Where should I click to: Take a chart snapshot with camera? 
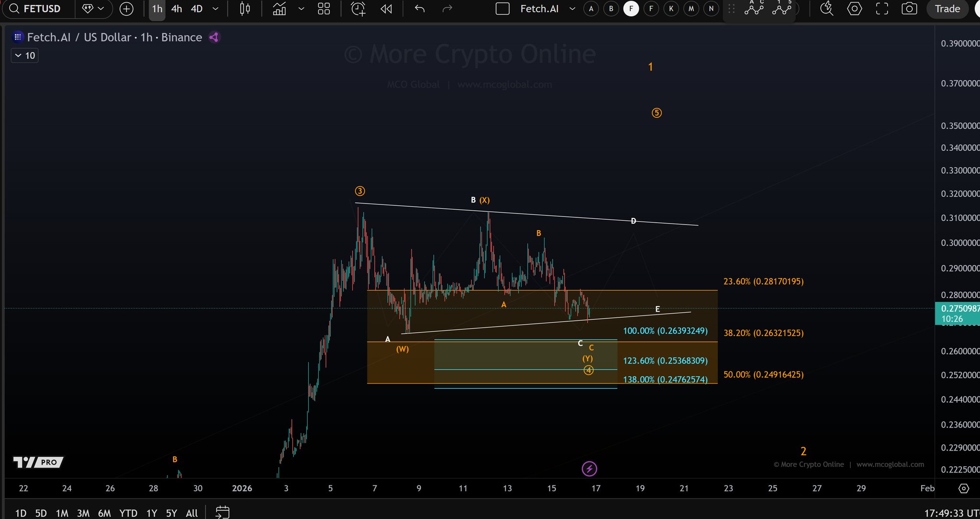909,9
